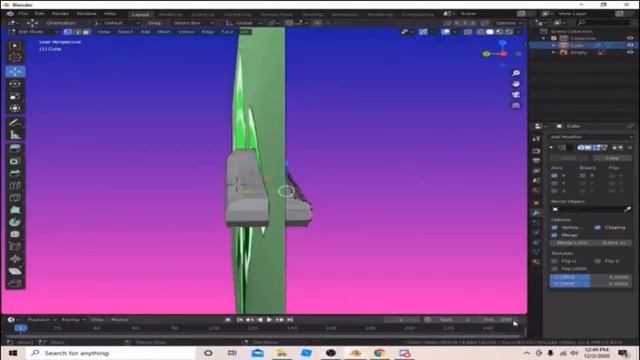Viewport: 640px width, 360px height.
Task: Open the Add Modifier dropdown
Action: (x=591, y=137)
